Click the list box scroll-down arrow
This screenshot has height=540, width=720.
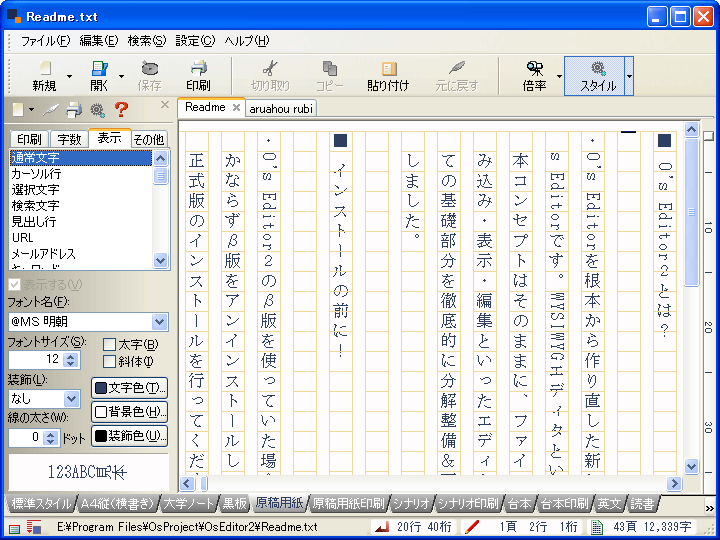tap(160, 260)
